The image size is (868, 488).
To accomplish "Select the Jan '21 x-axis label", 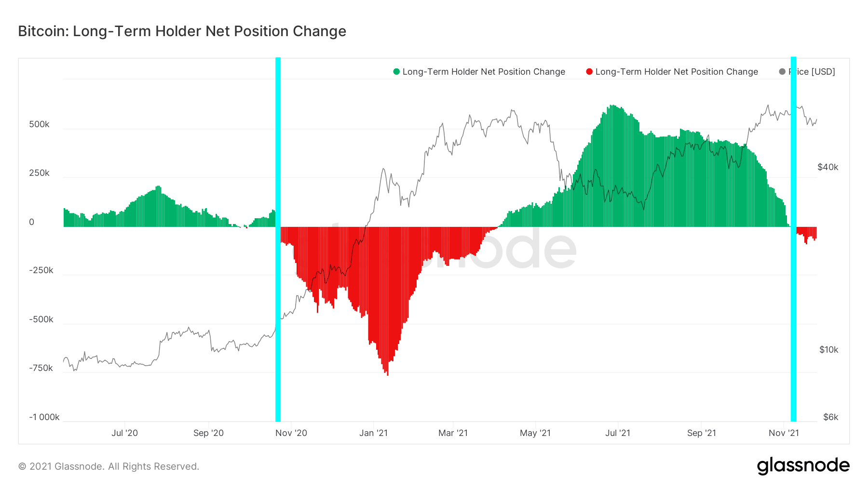I will 373,433.
